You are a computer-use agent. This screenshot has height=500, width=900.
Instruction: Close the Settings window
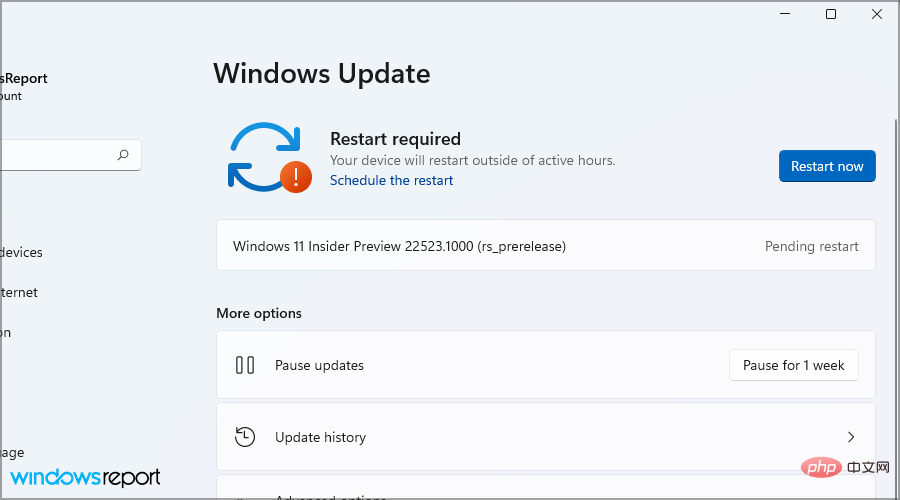pyautogui.click(x=876, y=14)
